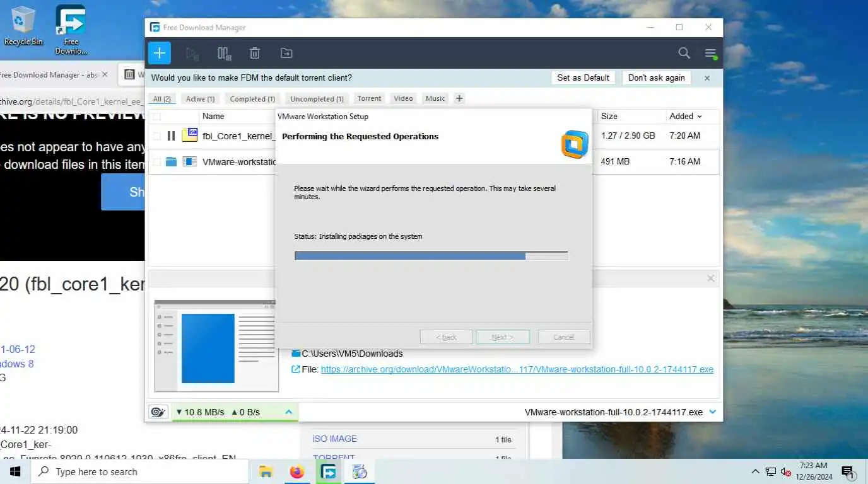Screen dimensions: 868x484
Task: Click the 491 MB size value
Action: (x=615, y=162)
